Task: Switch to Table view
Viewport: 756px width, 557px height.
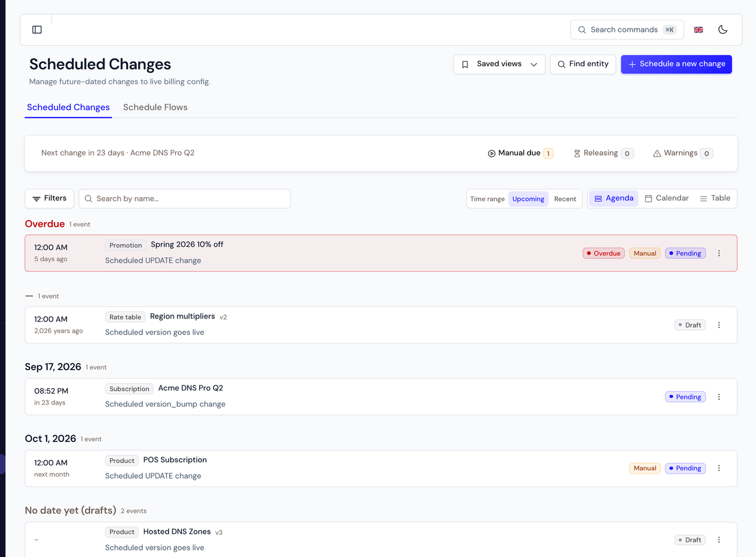Action: [x=715, y=198]
